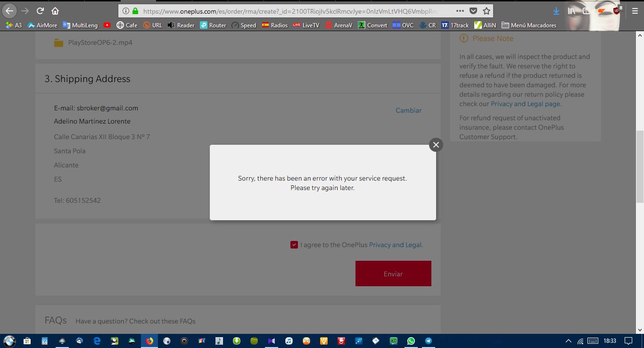This screenshot has height=348, width=644.
Task: Open the A3 bookmark
Action: point(13,25)
